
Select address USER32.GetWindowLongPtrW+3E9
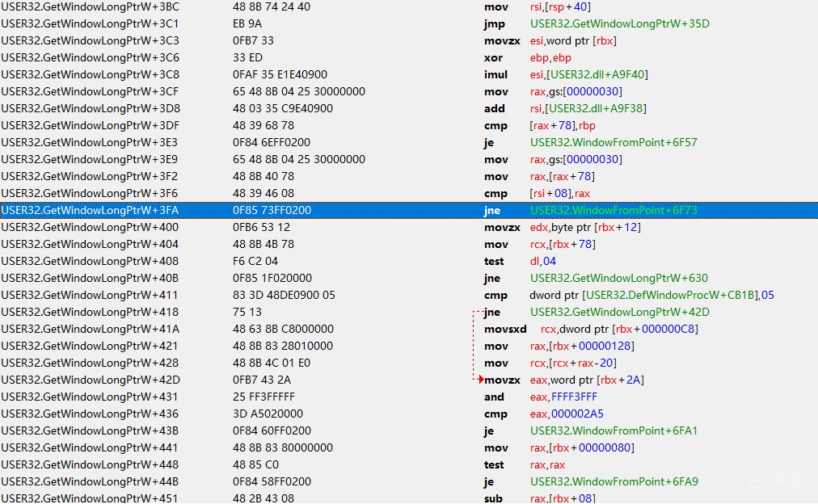tap(89, 159)
